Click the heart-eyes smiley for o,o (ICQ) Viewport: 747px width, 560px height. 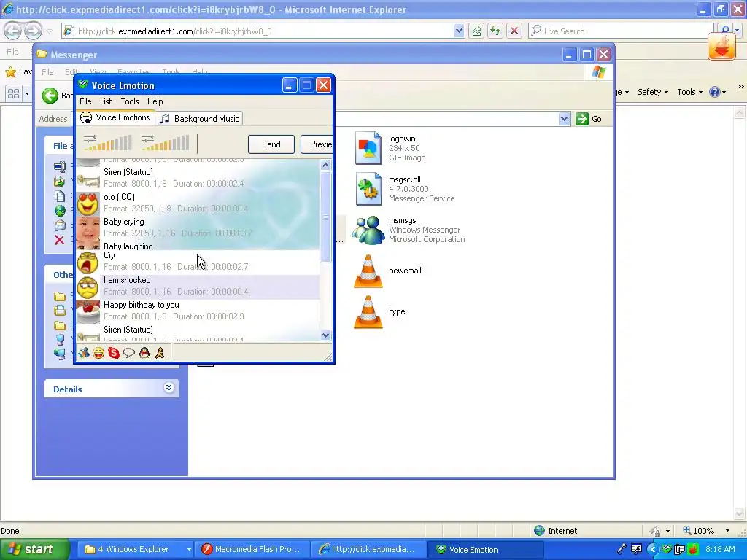point(88,203)
